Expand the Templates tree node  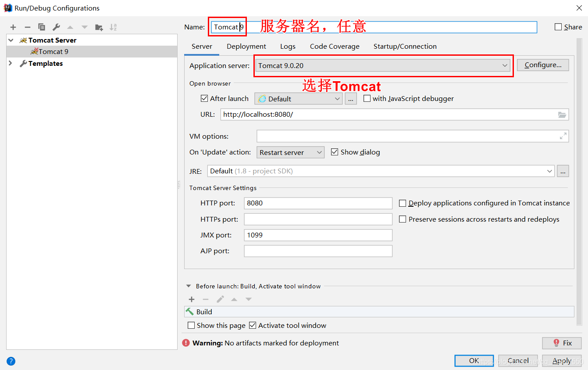[11, 63]
